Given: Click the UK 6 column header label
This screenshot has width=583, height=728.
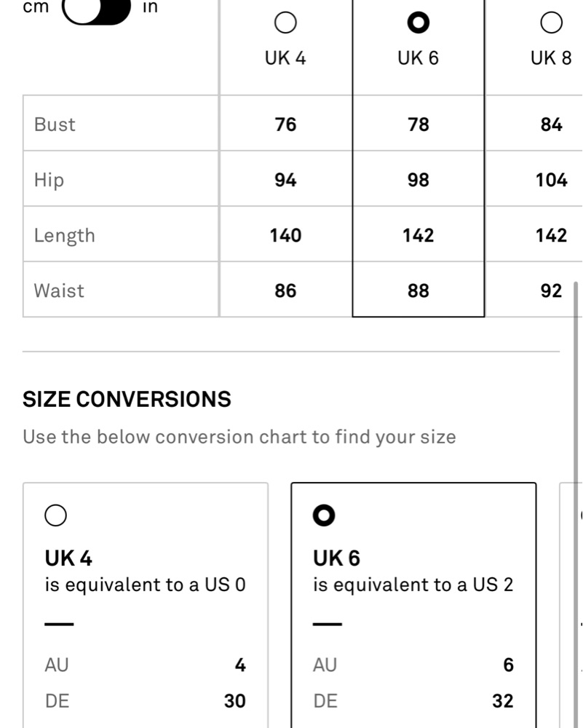Looking at the screenshot, I should 419,58.
